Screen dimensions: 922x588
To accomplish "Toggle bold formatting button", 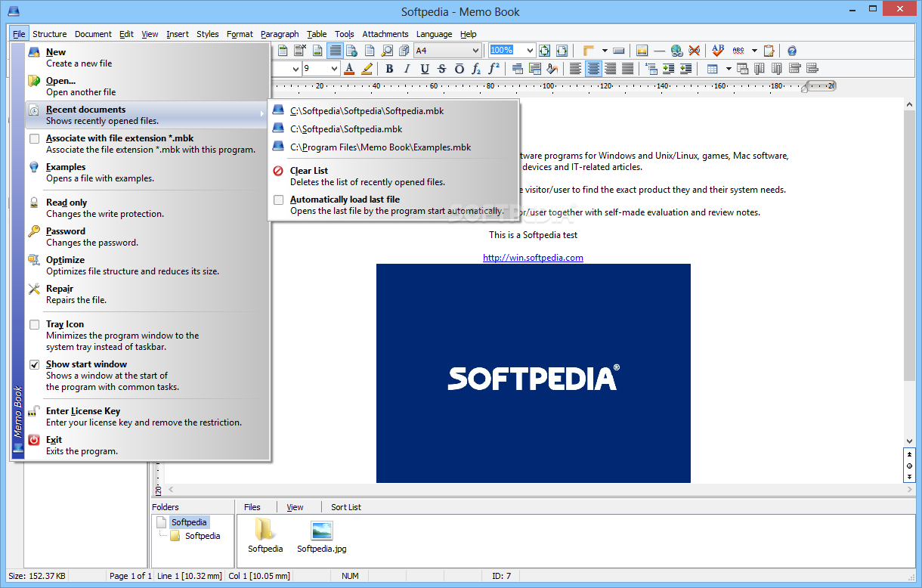I will (x=390, y=69).
